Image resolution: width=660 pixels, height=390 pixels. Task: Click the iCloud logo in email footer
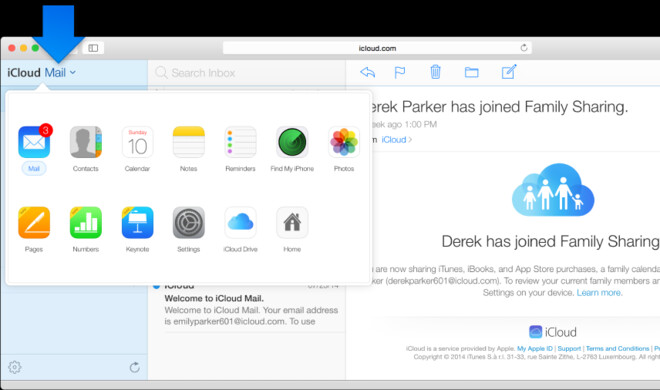(x=553, y=332)
